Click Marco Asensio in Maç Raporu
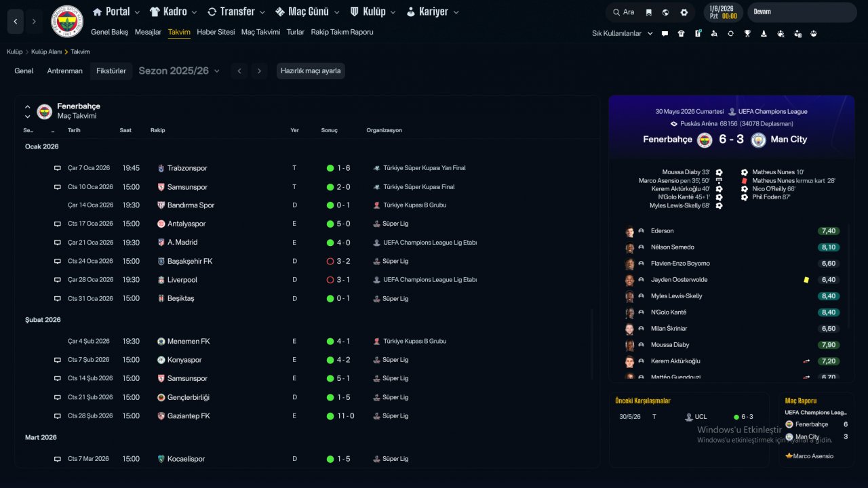Viewport: 868px width, 488px height. click(813, 456)
